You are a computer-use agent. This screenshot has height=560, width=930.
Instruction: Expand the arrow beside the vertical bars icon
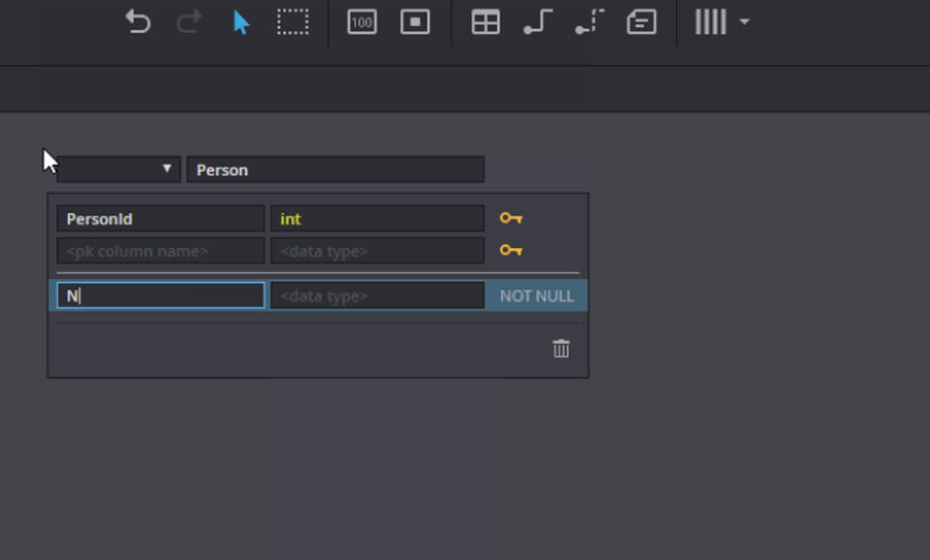tap(744, 22)
